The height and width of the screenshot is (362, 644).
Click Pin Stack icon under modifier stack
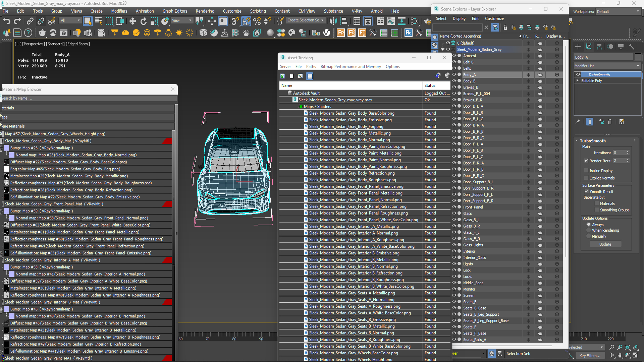click(x=578, y=122)
